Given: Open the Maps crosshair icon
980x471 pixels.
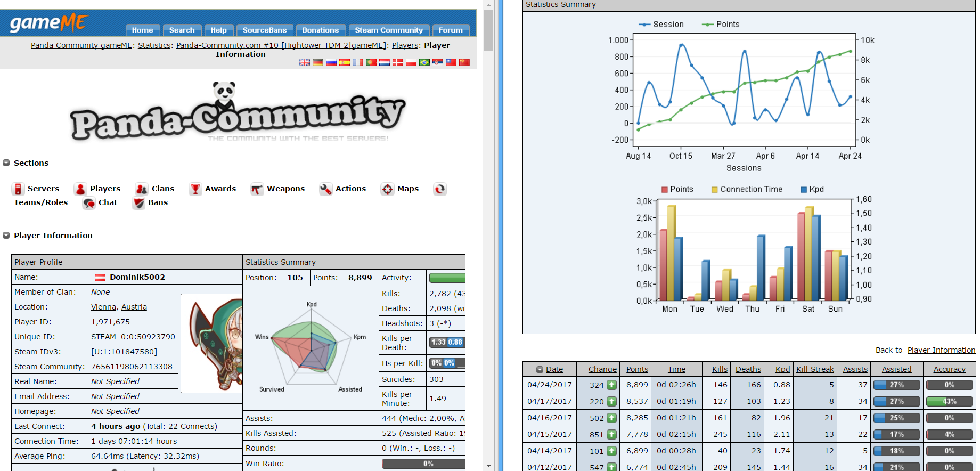Looking at the screenshot, I should point(387,189).
